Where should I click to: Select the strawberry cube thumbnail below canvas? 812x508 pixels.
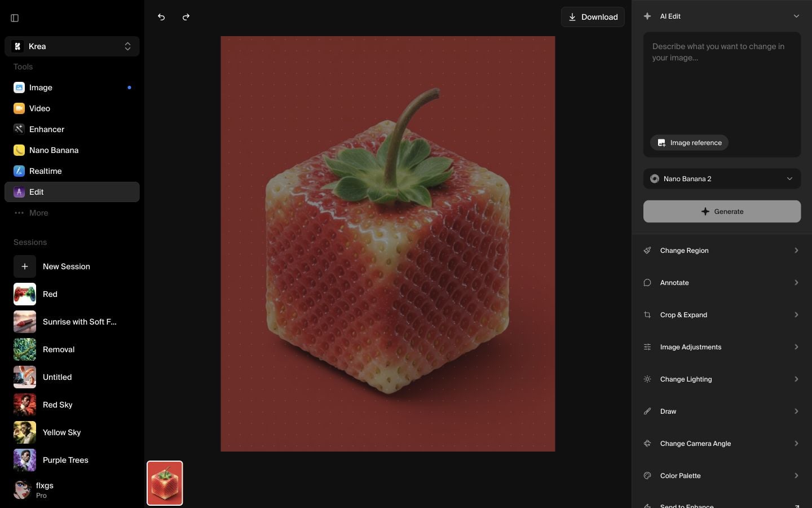click(165, 483)
